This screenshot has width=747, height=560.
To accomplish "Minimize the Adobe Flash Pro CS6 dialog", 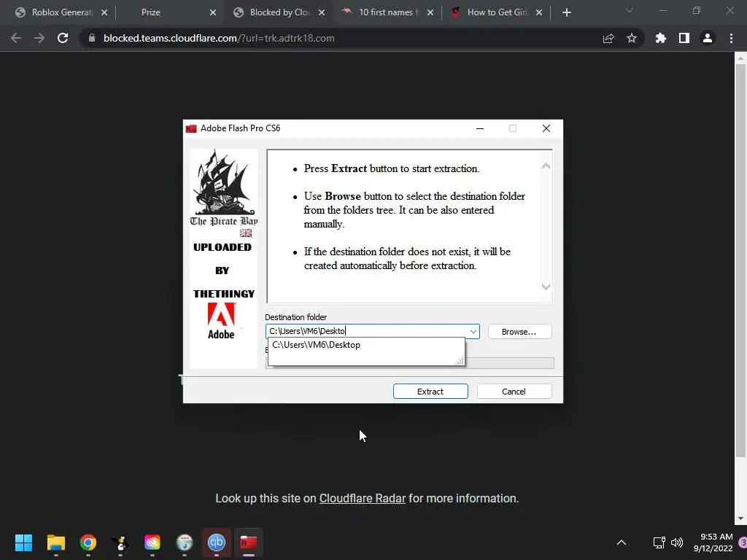I will click(480, 128).
